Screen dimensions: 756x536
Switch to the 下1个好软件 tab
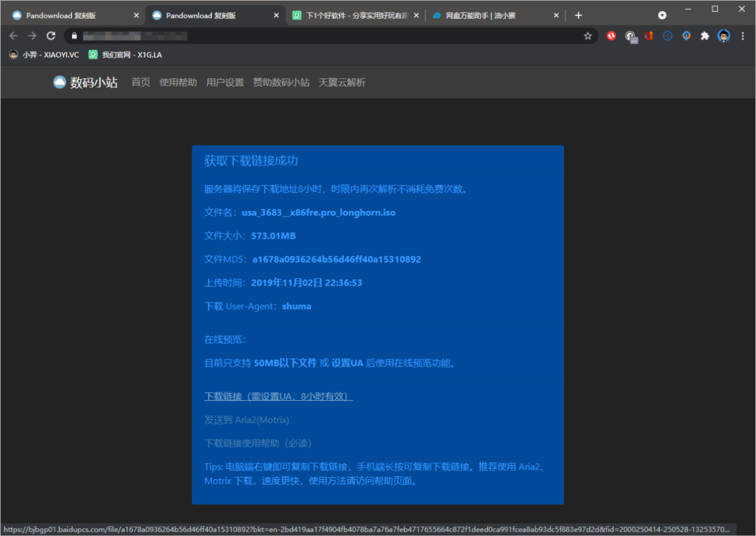coord(357,15)
